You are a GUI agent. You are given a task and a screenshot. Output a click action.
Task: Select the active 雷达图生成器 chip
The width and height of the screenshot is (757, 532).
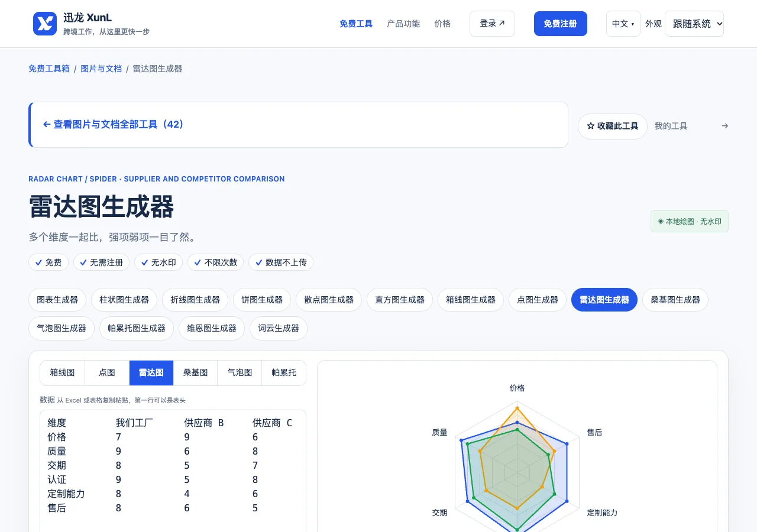pos(604,300)
